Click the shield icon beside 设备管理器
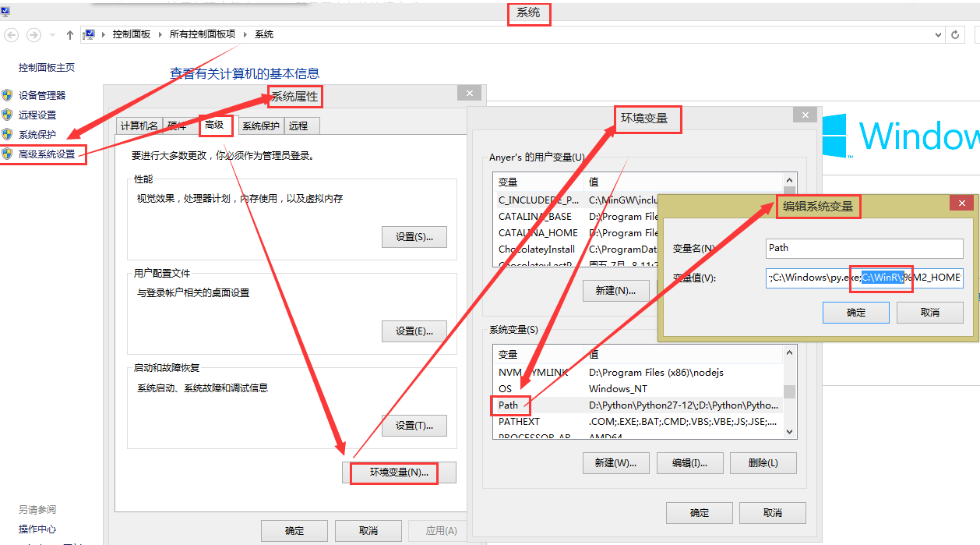 pyautogui.click(x=7, y=95)
